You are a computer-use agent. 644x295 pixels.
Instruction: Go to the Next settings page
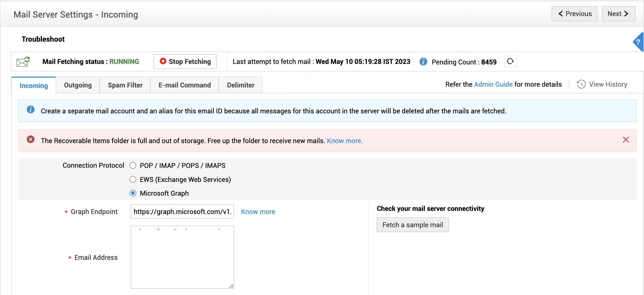(618, 14)
